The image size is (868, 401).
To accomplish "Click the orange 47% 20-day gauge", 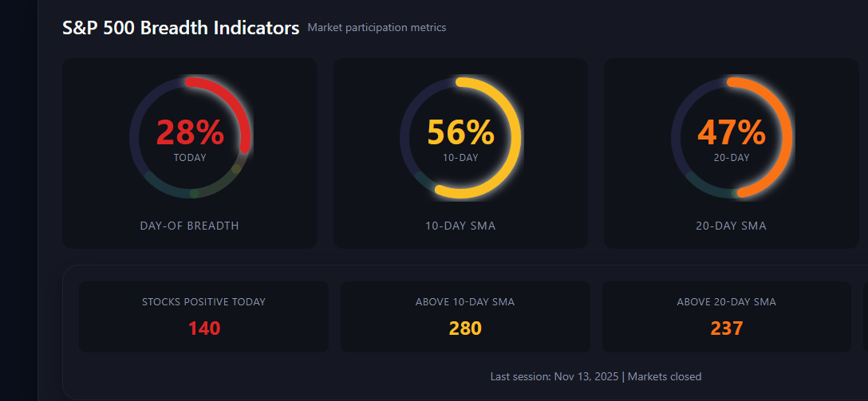I will 732,138.
